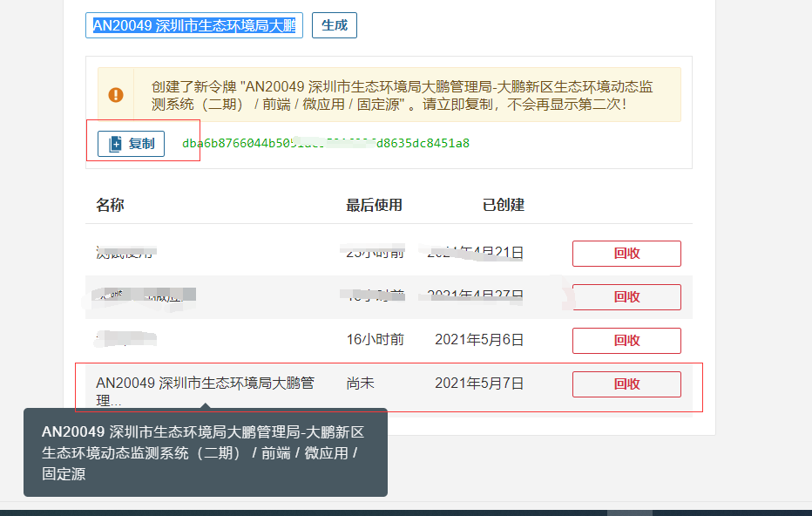Click the 已创建 column header
Screen dimensions: 812x516
click(x=504, y=206)
